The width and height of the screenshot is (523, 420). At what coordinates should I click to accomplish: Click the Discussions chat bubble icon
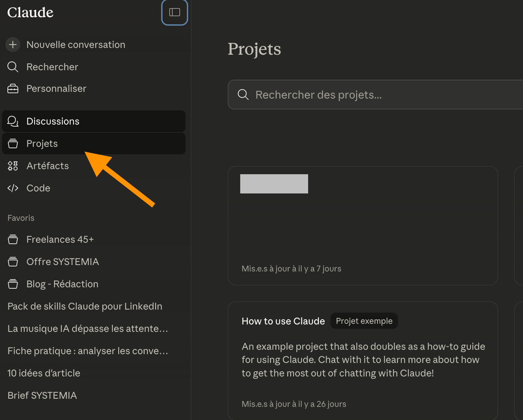(x=13, y=121)
